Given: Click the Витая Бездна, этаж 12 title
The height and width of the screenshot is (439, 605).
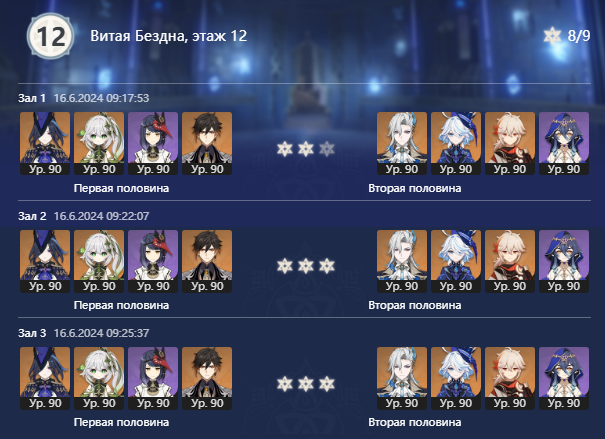Looking at the screenshot, I should [169, 36].
